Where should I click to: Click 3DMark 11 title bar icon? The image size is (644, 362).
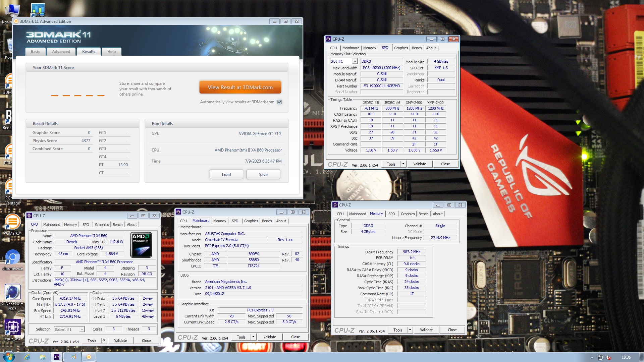[x=16, y=21]
